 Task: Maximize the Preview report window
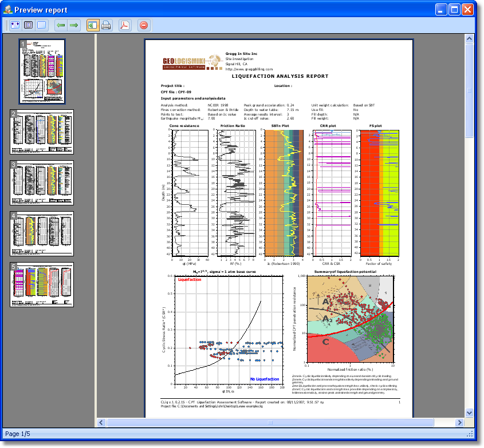point(454,10)
